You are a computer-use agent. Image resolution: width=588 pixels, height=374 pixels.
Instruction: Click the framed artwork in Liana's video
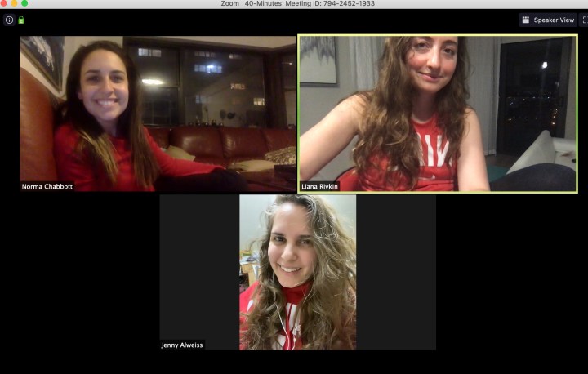coord(318,59)
